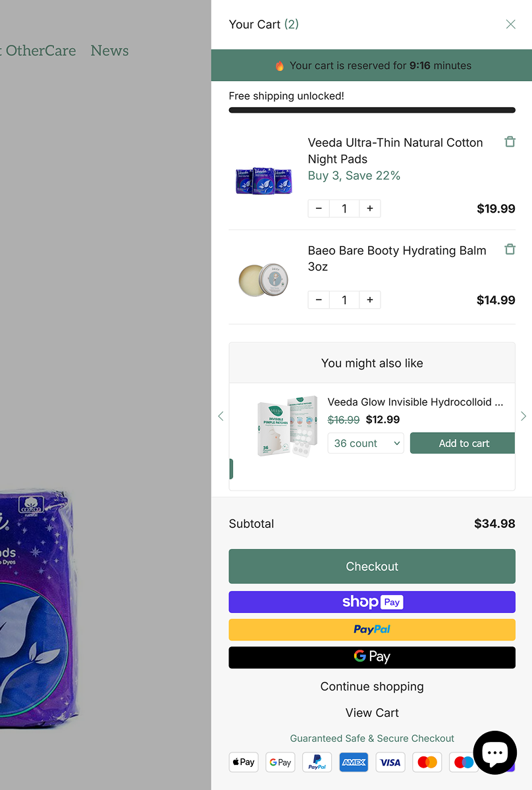Viewport: 532px width, 790px height.
Task: Edit Veeda Night Pads quantity field
Action: coord(344,209)
